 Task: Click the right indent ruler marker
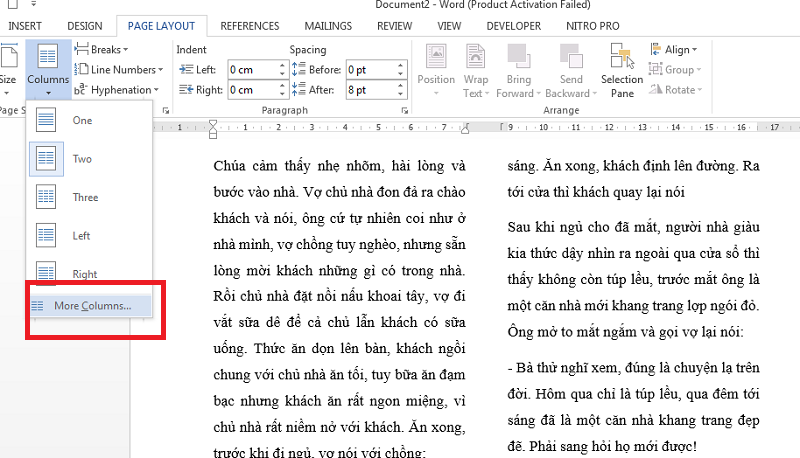click(x=465, y=130)
